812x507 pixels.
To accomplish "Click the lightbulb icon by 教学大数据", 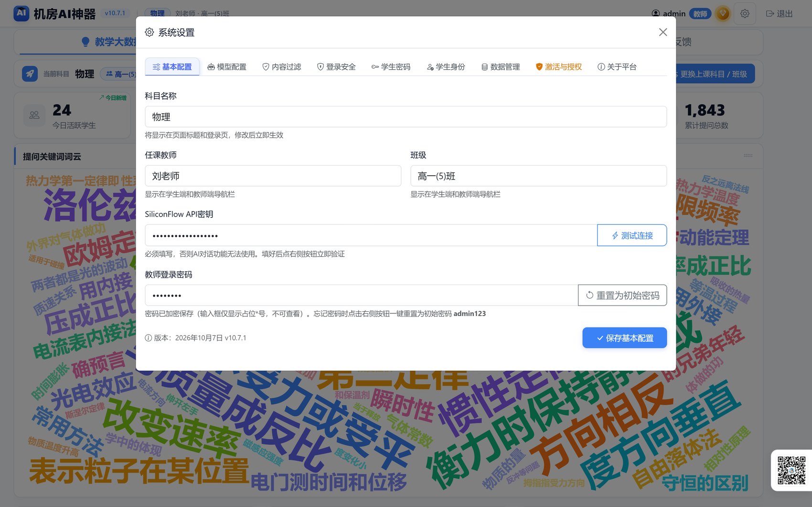I will (85, 42).
